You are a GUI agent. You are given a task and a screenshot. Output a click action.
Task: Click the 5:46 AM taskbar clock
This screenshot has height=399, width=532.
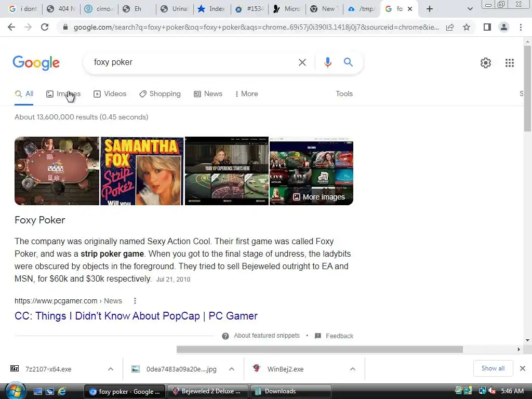tap(512, 391)
